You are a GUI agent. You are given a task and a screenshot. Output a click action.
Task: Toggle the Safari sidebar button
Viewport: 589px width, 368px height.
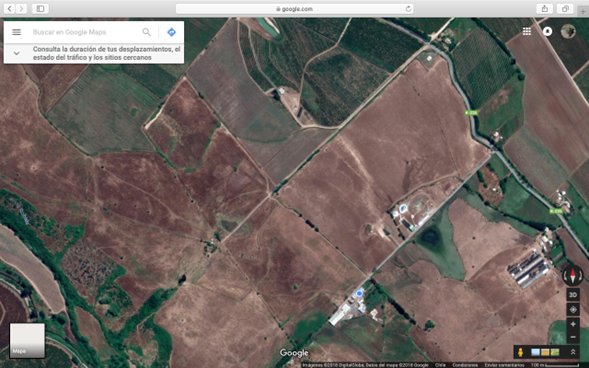click(40, 8)
